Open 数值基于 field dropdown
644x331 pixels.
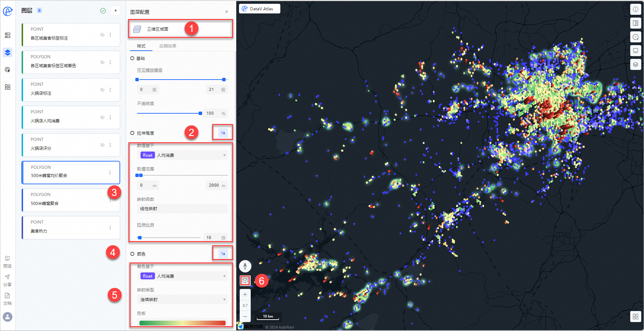(x=183, y=155)
